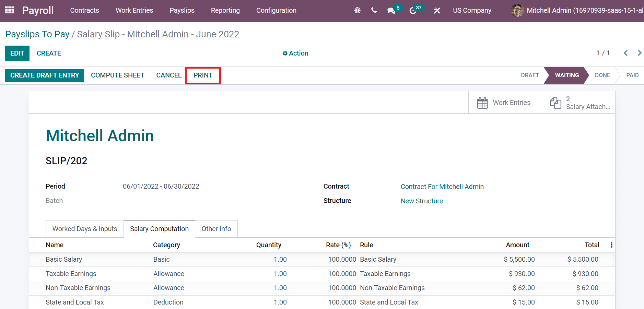The image size is (644, 309).
Task: Select the Taxable Earnings name cell
Action: tap(71, 274)
